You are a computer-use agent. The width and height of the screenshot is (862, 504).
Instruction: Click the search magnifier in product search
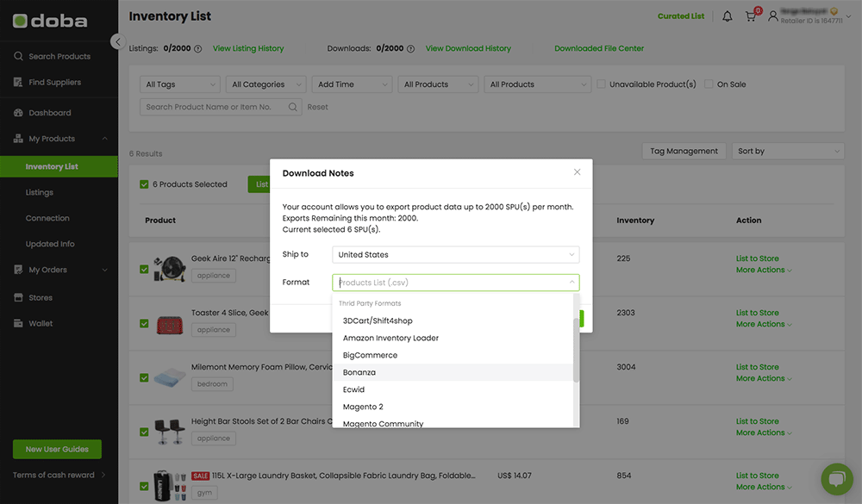(293, 107)
